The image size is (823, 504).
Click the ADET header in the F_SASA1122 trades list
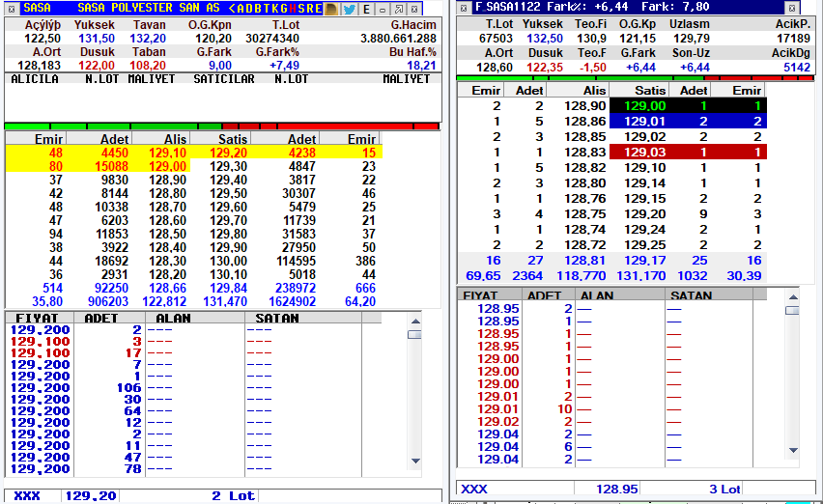click(544, 295)
